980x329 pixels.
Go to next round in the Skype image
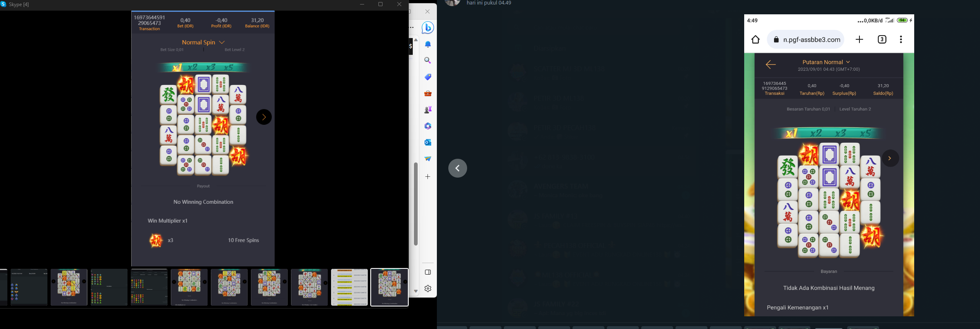(264, 117)
